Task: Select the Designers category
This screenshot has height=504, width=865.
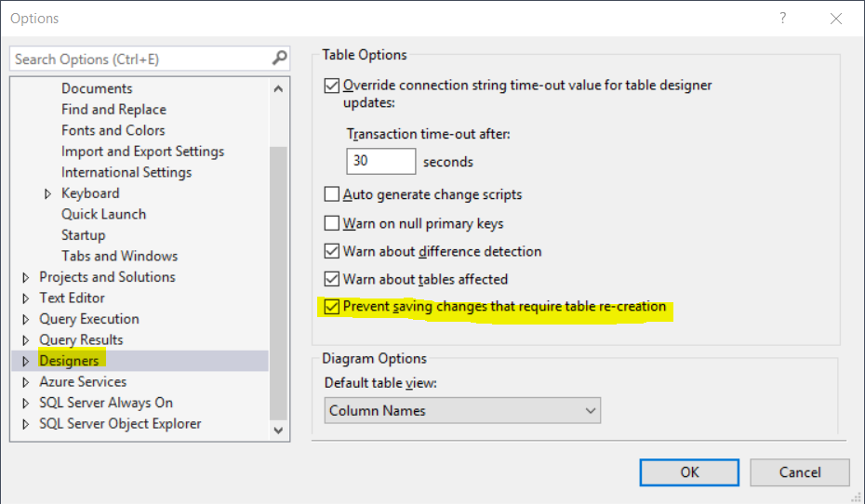Action: 69,361
